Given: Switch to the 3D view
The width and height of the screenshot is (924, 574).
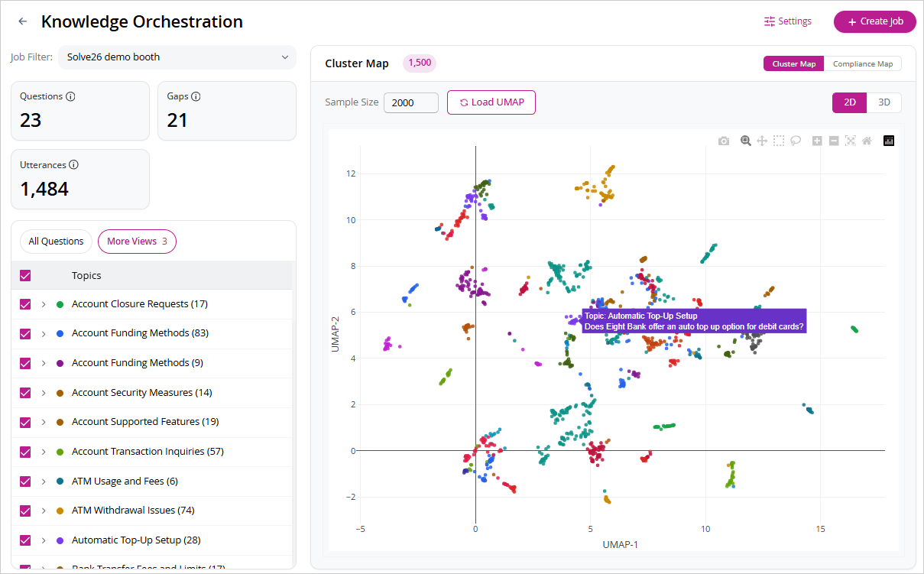Looking at the screenshot, I should [884, 102].
